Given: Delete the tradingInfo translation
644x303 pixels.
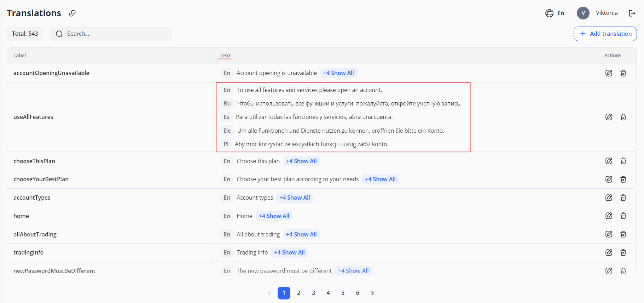Looking at the screenshot, I should pos(623,252).
